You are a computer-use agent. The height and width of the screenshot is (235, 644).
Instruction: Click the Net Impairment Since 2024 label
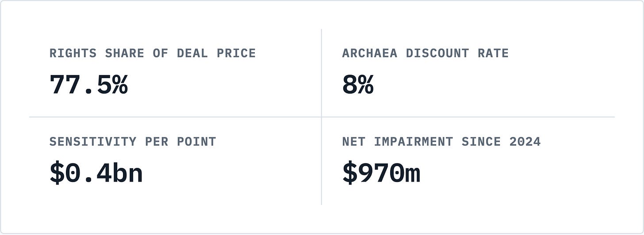441,142
